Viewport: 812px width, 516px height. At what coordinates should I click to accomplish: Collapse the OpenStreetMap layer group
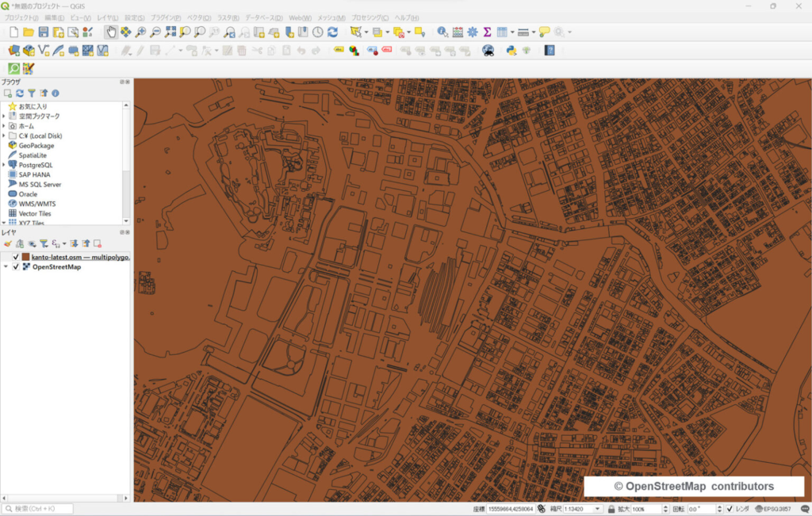(x=6, y=267)
